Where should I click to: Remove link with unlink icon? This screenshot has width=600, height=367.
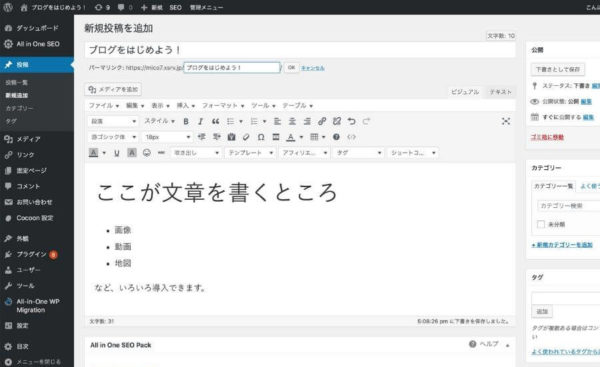point(337,121)
